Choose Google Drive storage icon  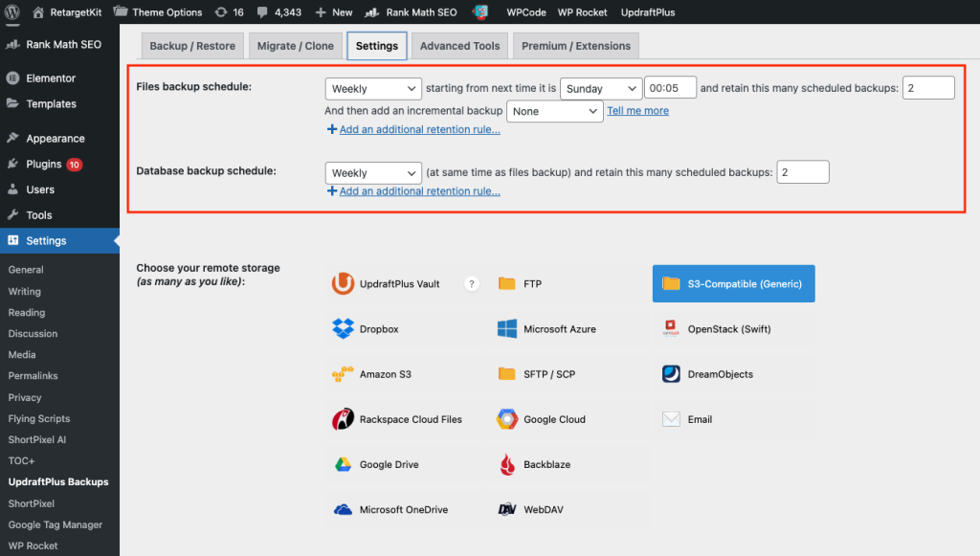point(343,464)
